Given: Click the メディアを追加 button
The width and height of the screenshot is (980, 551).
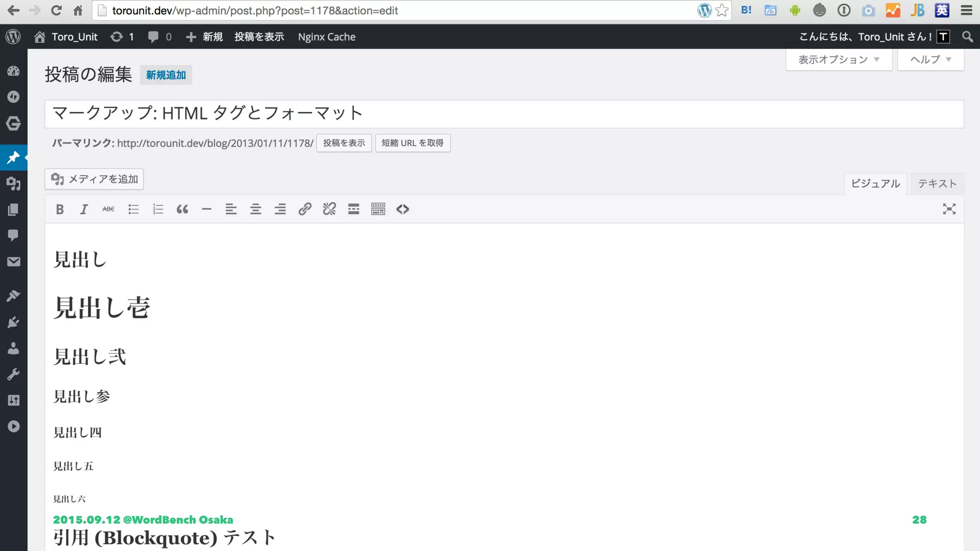Looking at the screenshot, I should pos(94,179).
